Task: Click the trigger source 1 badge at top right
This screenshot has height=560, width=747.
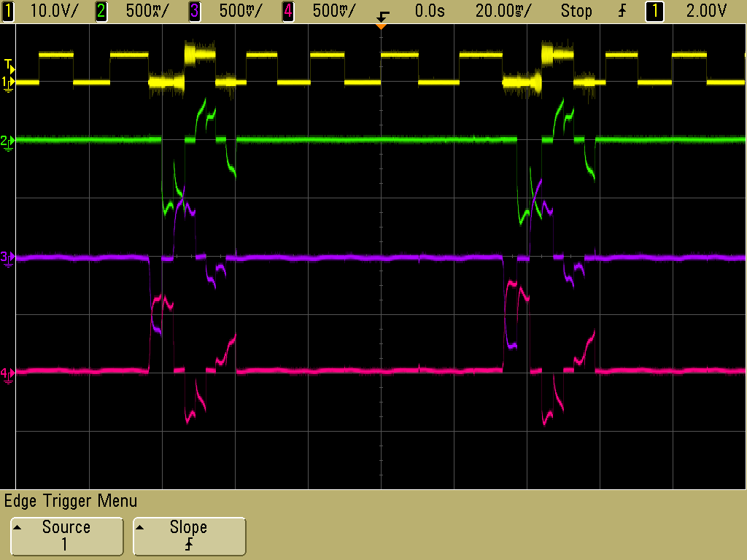Action: 654,11
